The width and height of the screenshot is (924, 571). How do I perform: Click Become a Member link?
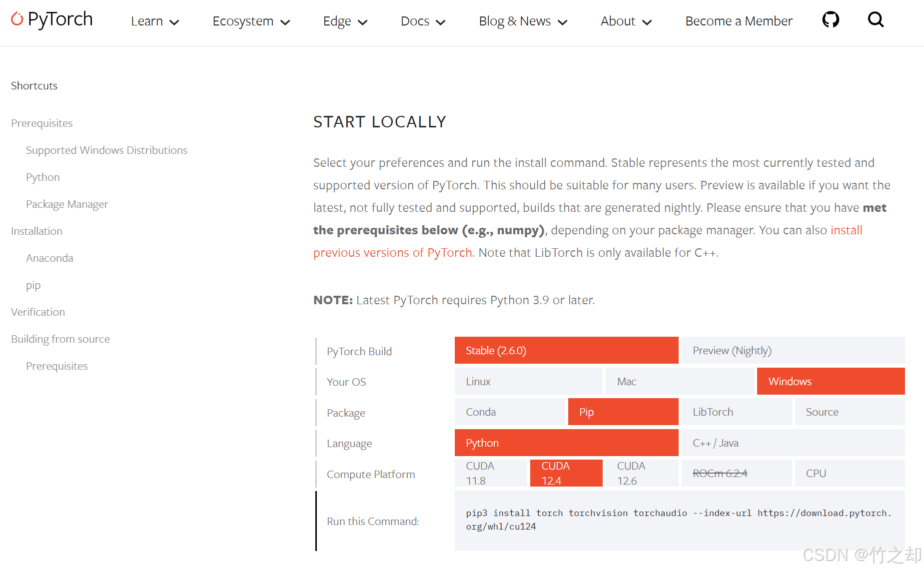coord(739,21)
